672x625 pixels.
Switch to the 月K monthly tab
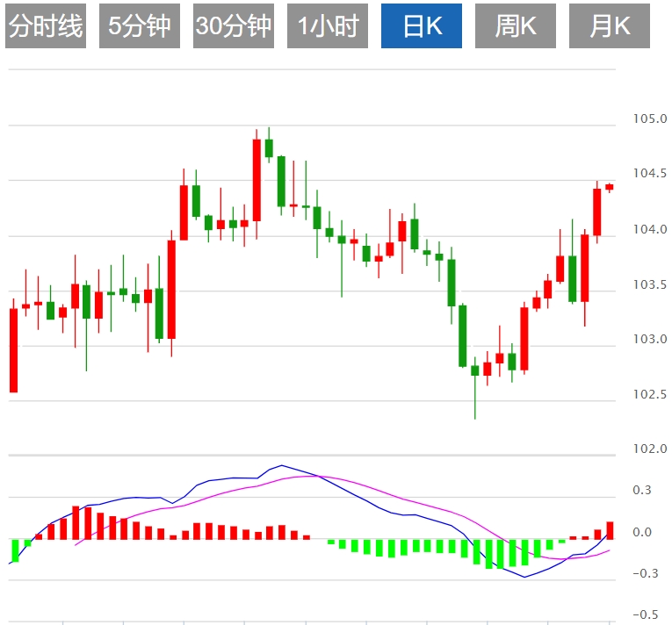[609, 25]
